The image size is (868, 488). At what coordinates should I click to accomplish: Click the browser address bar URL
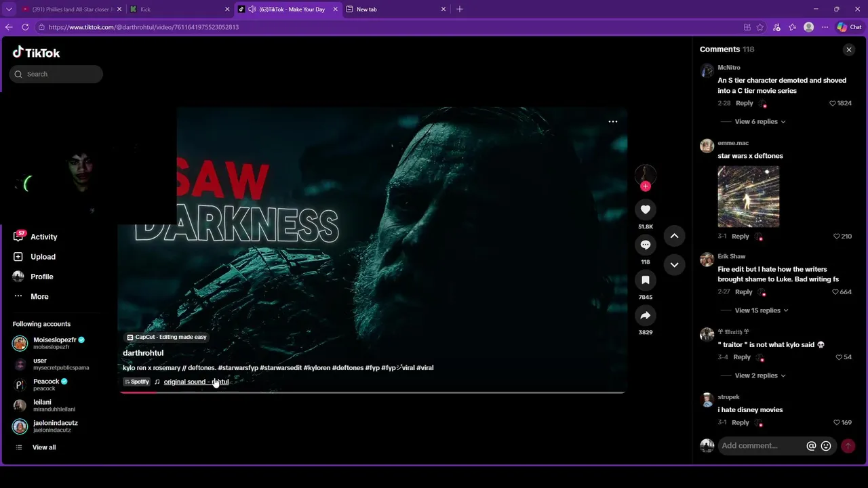[144, 27]
